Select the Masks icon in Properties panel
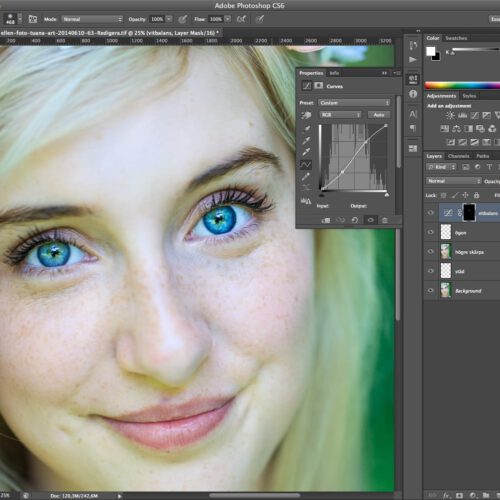Image resolution: width=500 pixels, height=500 pixels. click(x=319, y=86)
